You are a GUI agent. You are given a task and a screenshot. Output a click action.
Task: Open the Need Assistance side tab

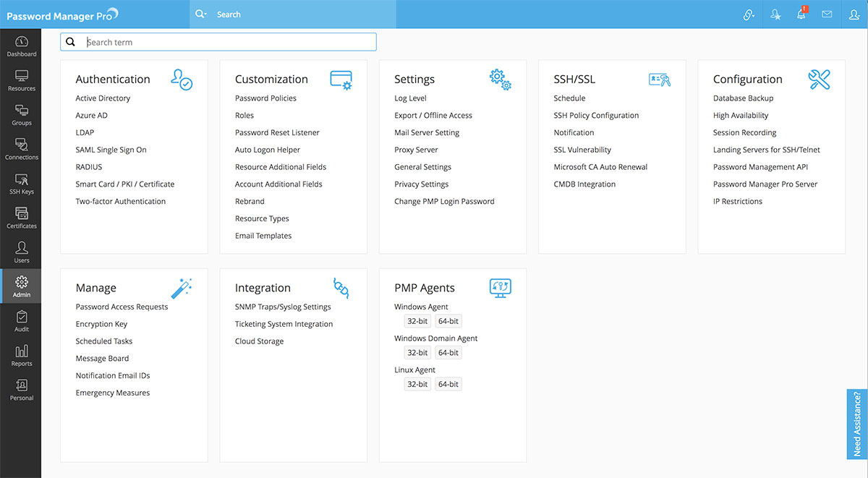pos(857,424)
